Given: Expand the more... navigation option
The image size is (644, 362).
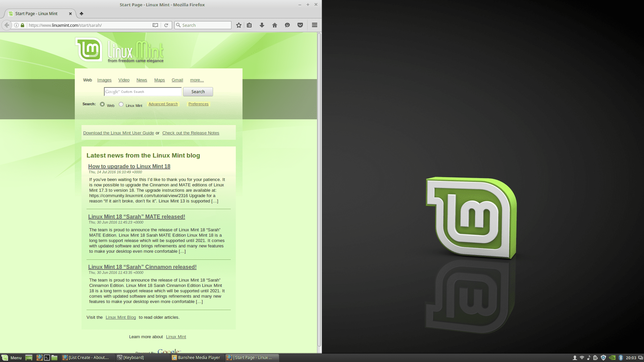Looking at the screenshot, I should (x=196, y=80).
